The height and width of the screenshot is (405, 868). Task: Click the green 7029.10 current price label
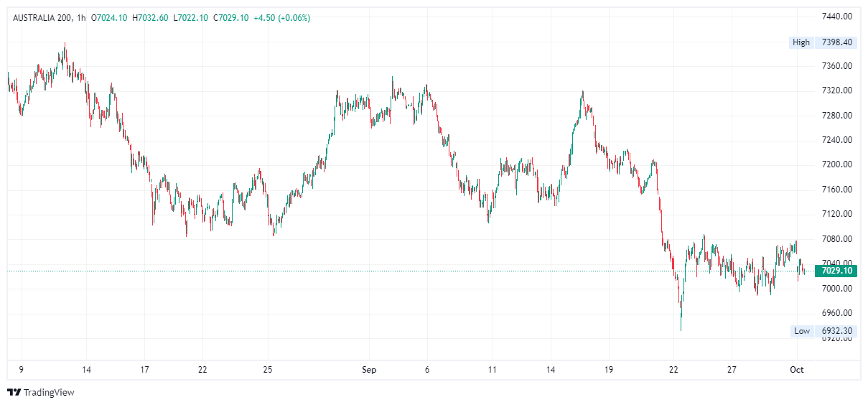[x=836, y=271]
